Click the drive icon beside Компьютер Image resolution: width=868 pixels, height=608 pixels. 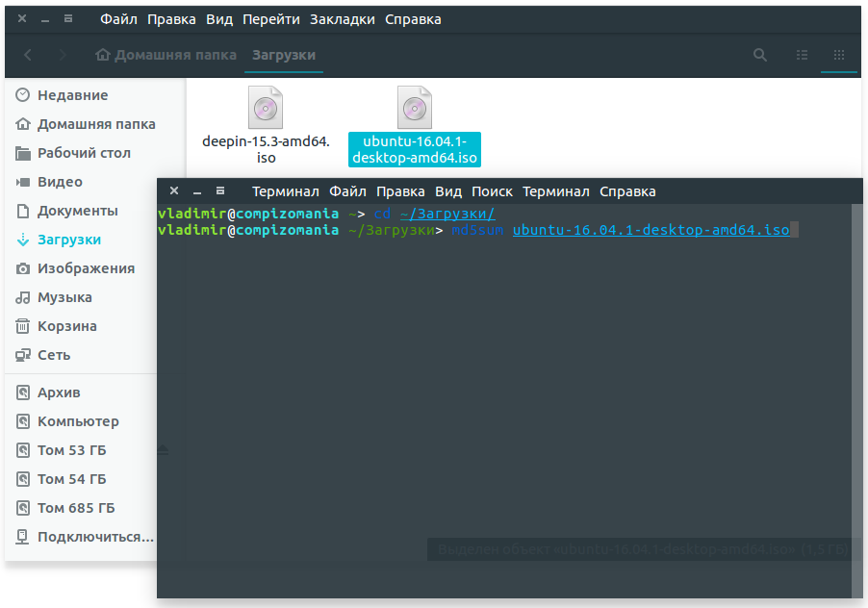click(x=23, y=421)
